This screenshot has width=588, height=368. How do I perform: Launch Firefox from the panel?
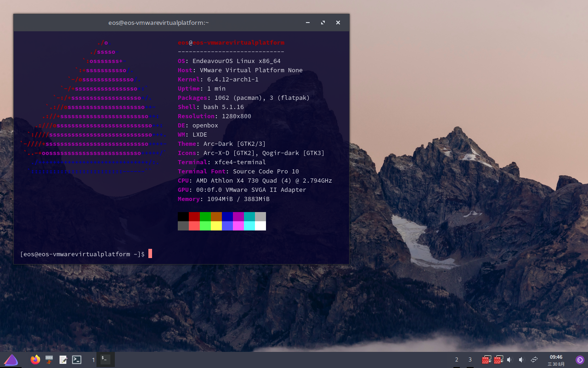[35, 360]
